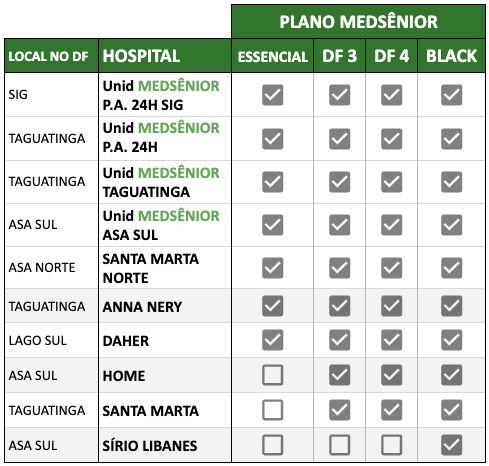Uncheck BLACK checkbox for SANTA MARTA NORTE

451,268
